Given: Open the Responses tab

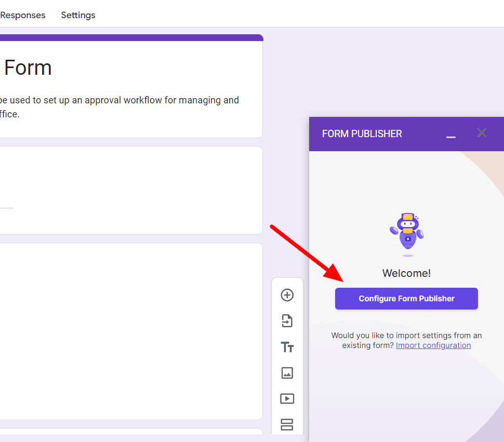Looking at the screenshot, I should 22,15.
